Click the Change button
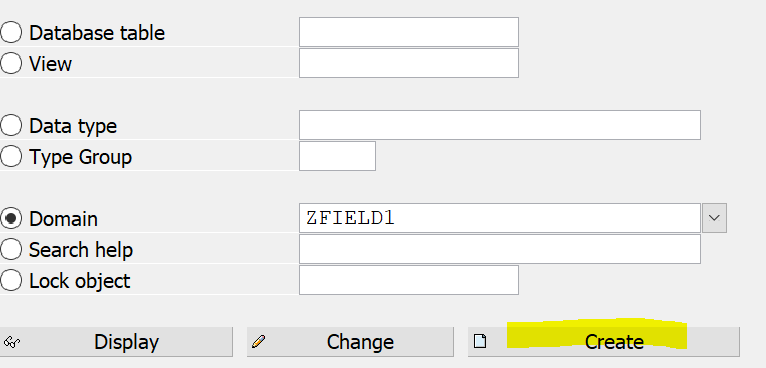Viewport: 766px width, 368px height. pos(350,342)
